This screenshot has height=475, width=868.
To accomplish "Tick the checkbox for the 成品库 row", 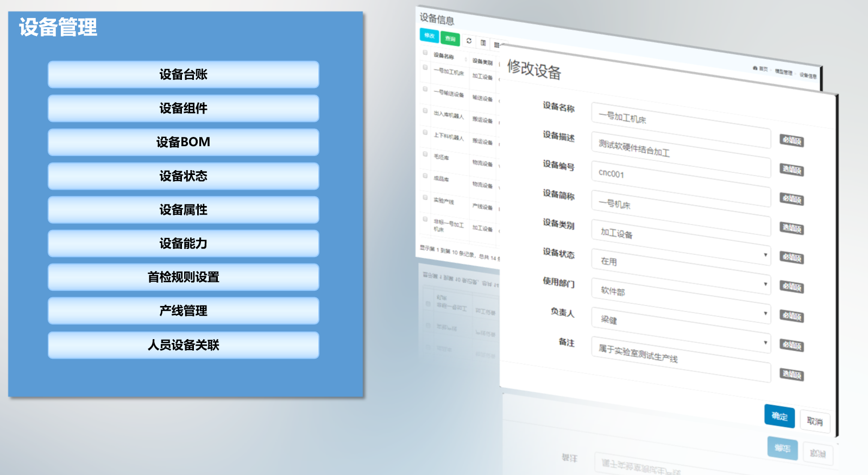I will (425, 176).
